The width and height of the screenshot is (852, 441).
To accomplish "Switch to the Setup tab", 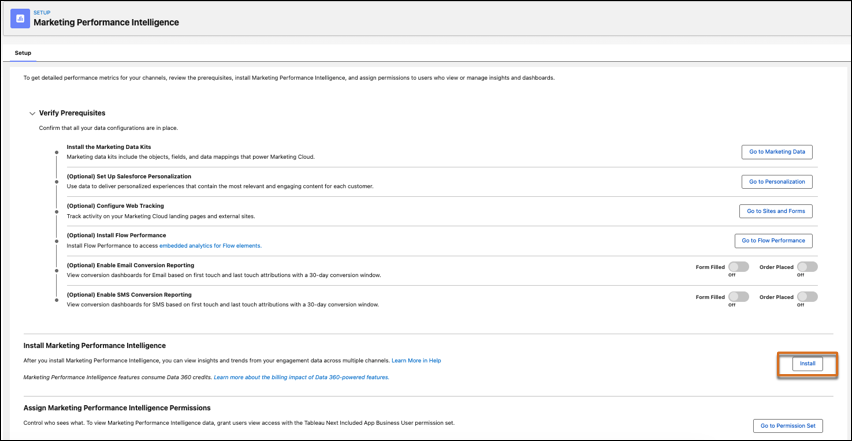I will [x=23, y=53].
